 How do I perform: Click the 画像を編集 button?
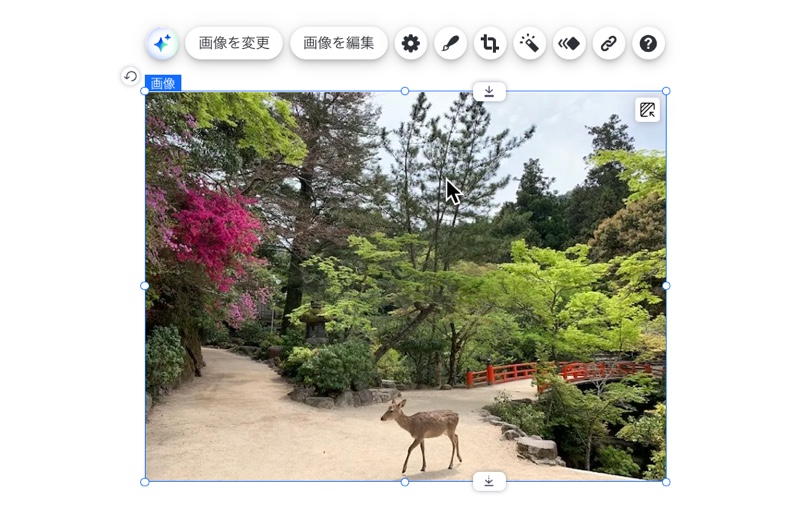pyautogui.click(x=339, y=43)
